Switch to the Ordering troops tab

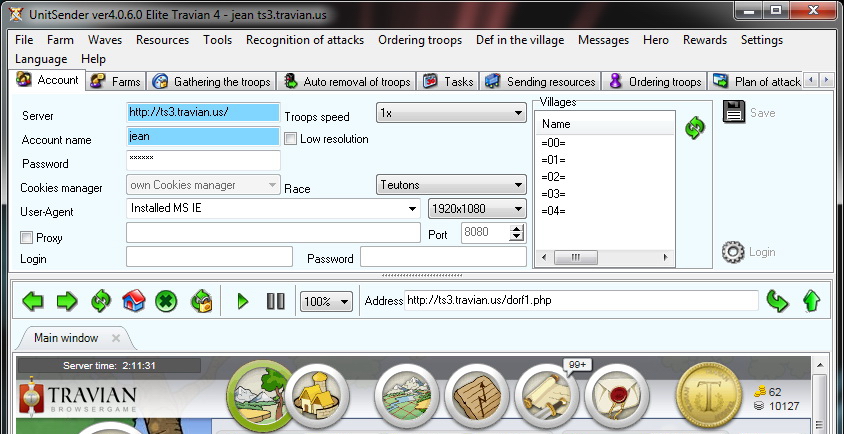(x=655, y=81)
